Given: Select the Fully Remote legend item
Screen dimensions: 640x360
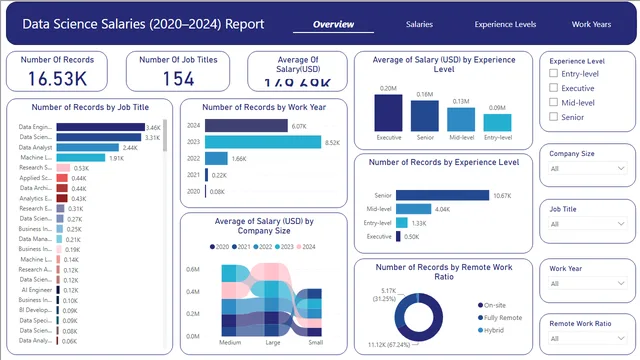Looking at the screenshot, I should click(x=500, y=318).
